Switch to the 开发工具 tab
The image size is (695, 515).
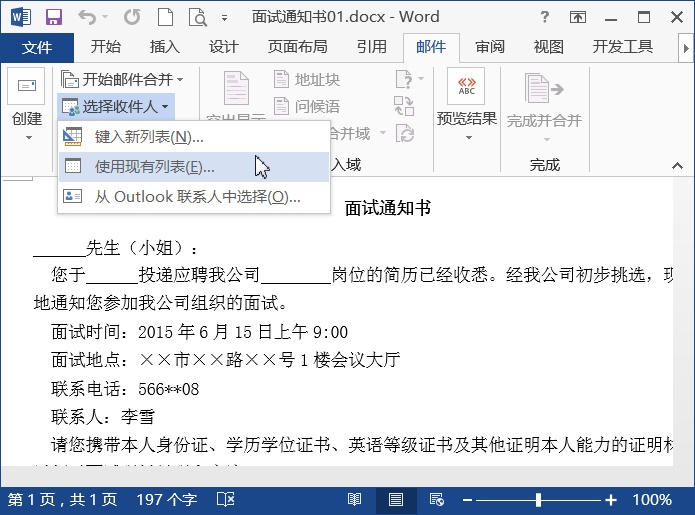click(623, 47)
